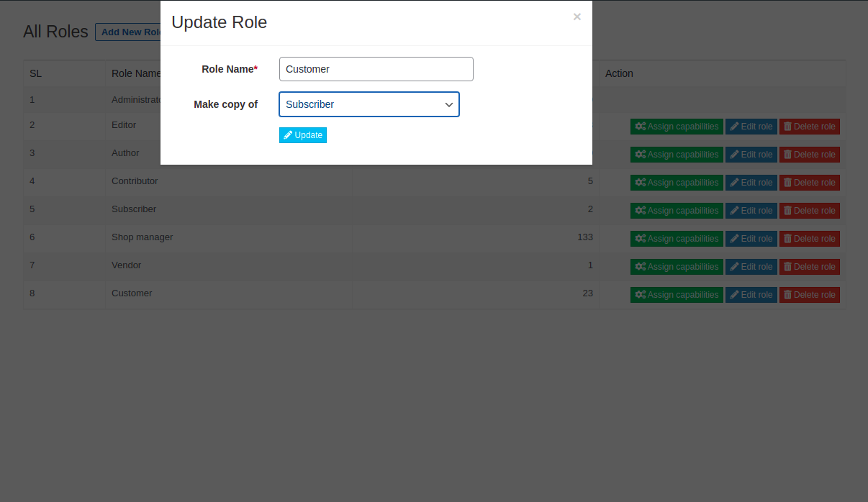This screenshot has height=502, width=868.
Task: Edit the Subscriber role
Action: [x=751, y=211]
